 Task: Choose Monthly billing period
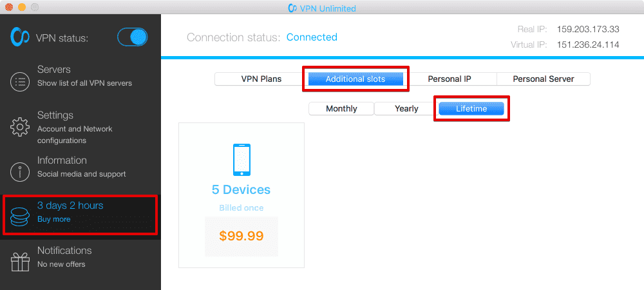click(x=341, y=109)
